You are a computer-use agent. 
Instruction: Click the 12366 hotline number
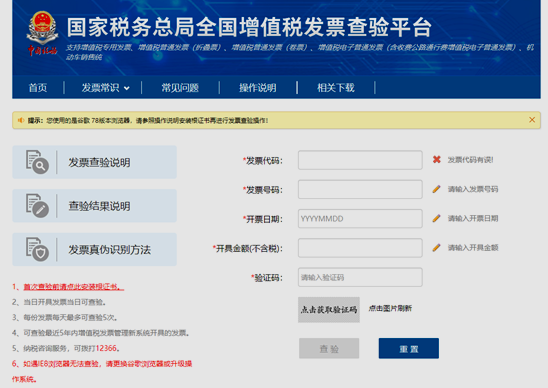(x=106, y=348)
